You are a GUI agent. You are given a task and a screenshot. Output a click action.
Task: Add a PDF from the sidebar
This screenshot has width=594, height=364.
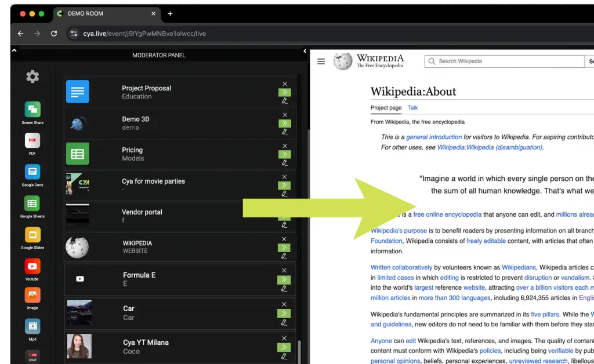[32, 140]
